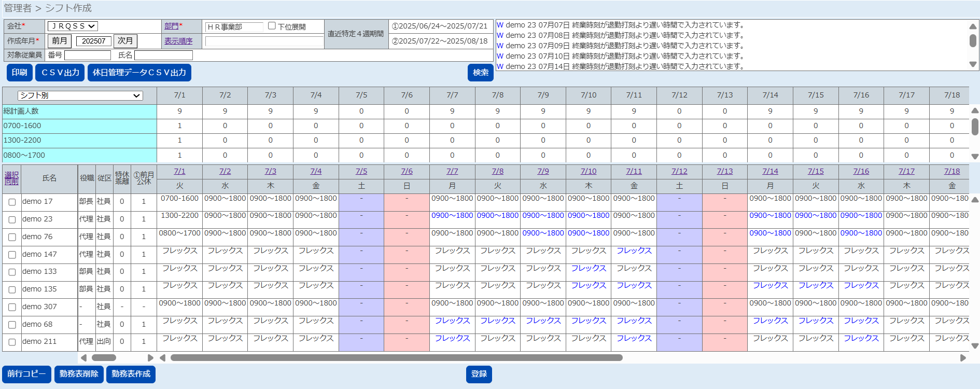
Task: Click the message list scroll-up arrow
Action: pyautogui.click(x=973, y=26)
